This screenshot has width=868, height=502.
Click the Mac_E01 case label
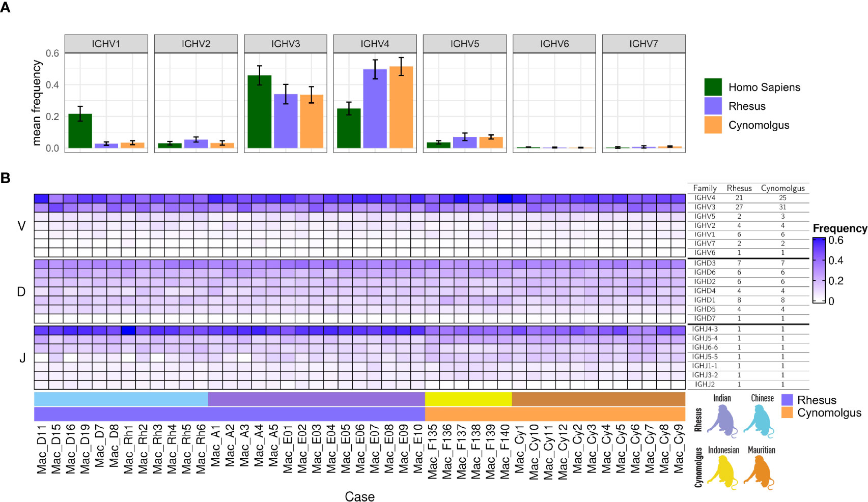click(x=288, y=450)
